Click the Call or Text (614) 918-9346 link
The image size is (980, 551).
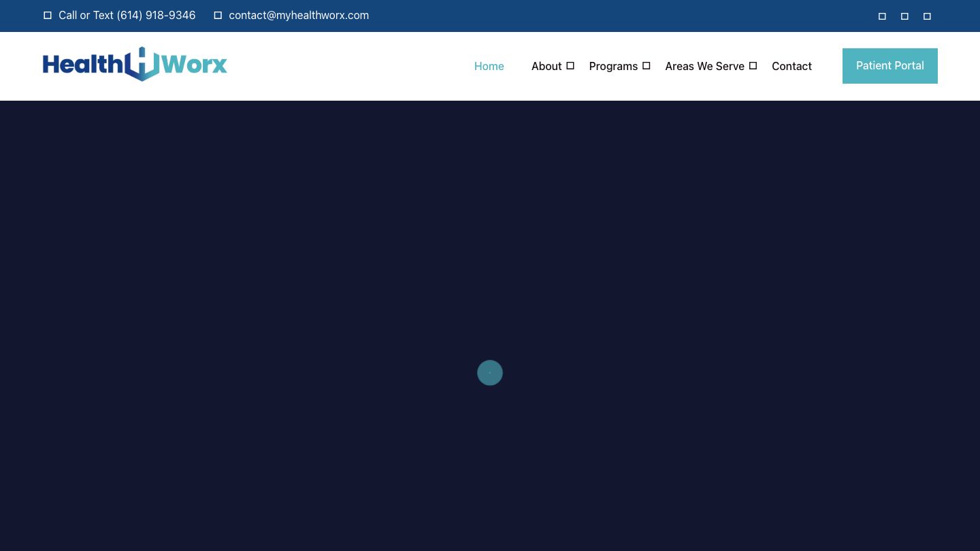[x=127, y=16]
